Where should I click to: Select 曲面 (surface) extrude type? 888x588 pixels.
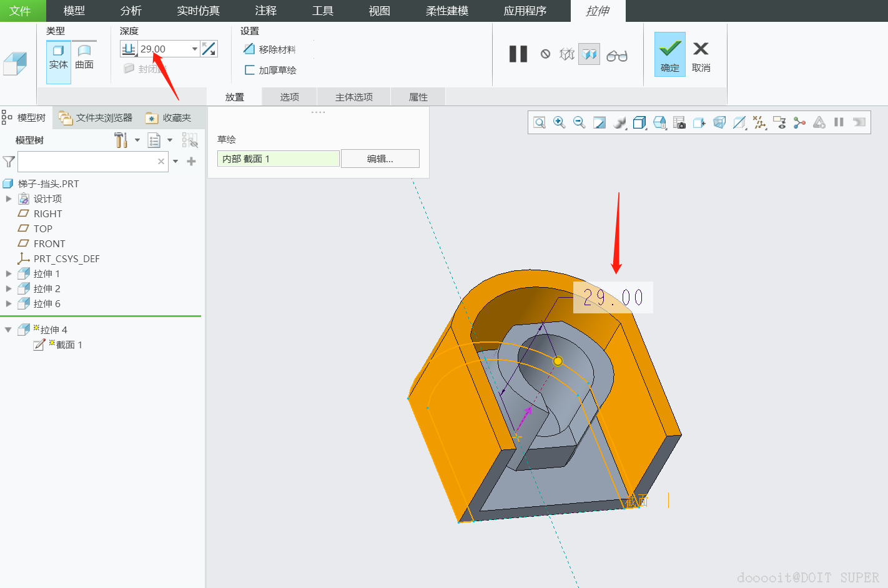click(84, 57)
